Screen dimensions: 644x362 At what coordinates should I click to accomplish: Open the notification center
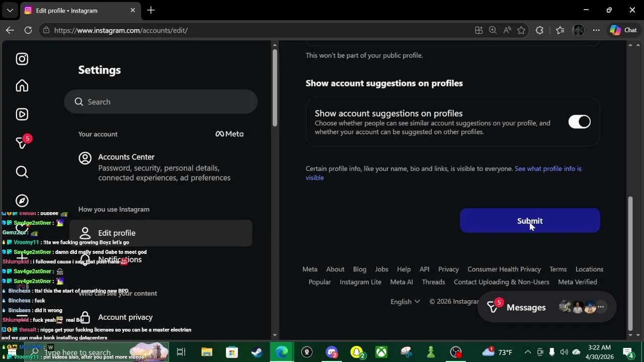(628, 352)
